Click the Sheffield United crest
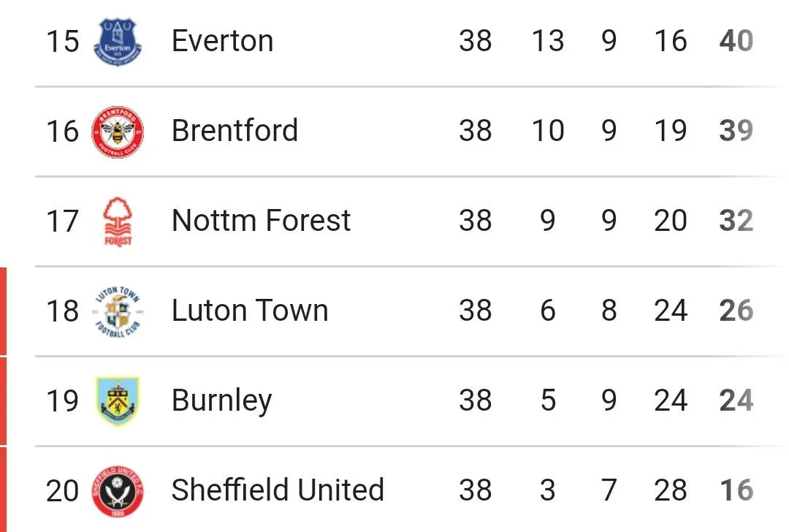 point(118,491)
